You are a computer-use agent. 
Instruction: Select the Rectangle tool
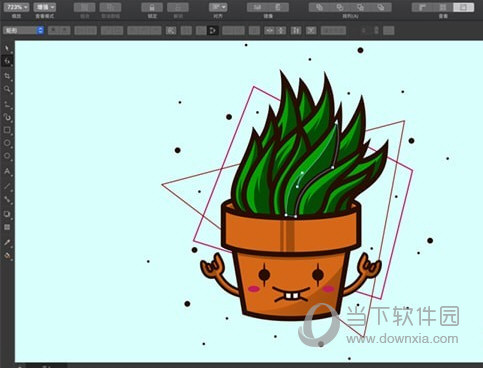pos(7,130)
